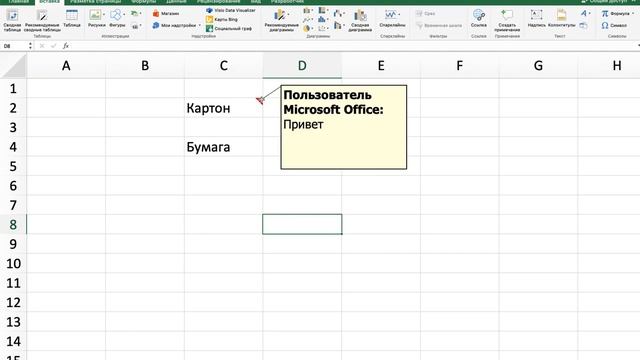
Task: Insert a column chart
Action: (x=307, y=11)
